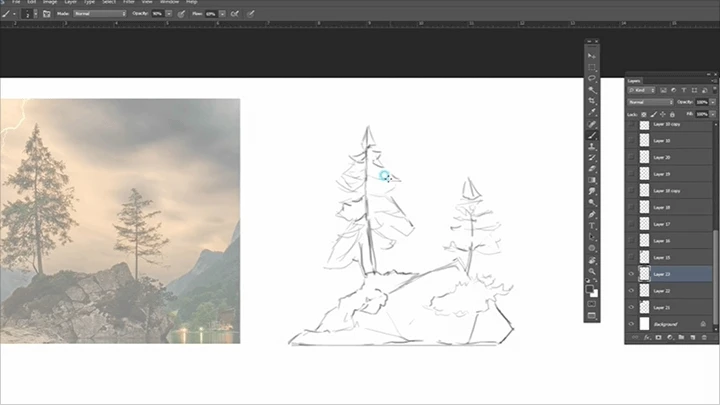
Task: Create a new layer group
Action: pyautogui.click(x=681, y=338)
